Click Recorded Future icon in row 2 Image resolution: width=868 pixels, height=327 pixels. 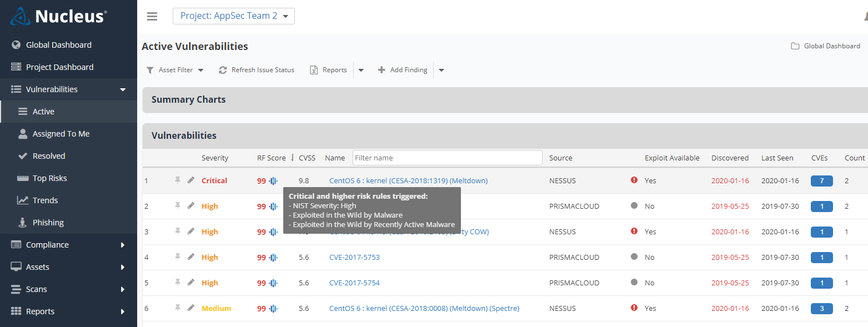[273, 207]
